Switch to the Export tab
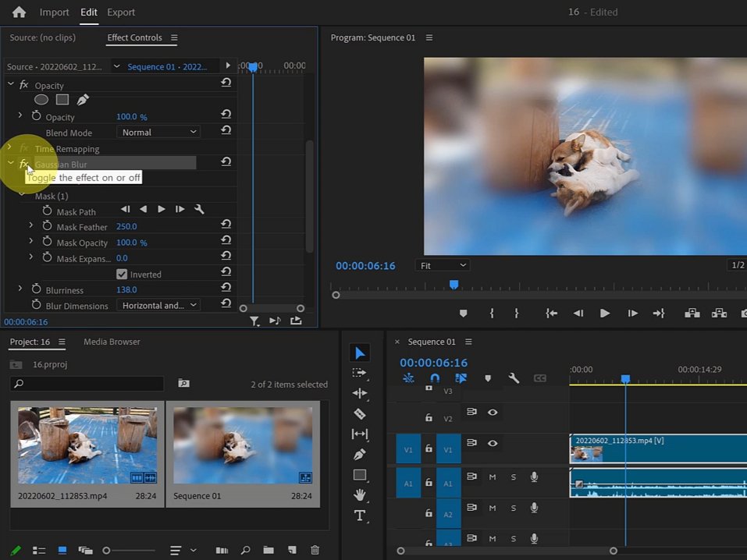 point(121,12)
